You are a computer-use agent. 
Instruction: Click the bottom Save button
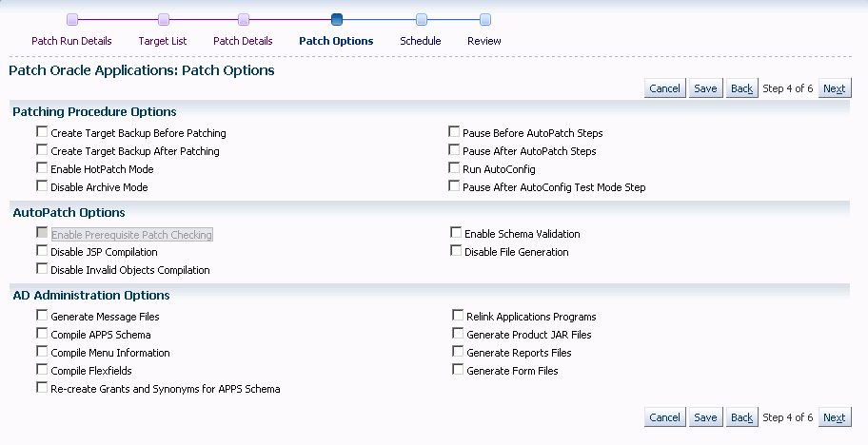pos(706,417)
